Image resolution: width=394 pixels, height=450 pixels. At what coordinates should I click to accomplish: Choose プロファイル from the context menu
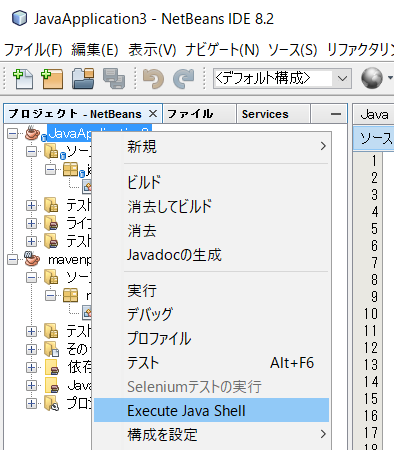pos(211,339)
